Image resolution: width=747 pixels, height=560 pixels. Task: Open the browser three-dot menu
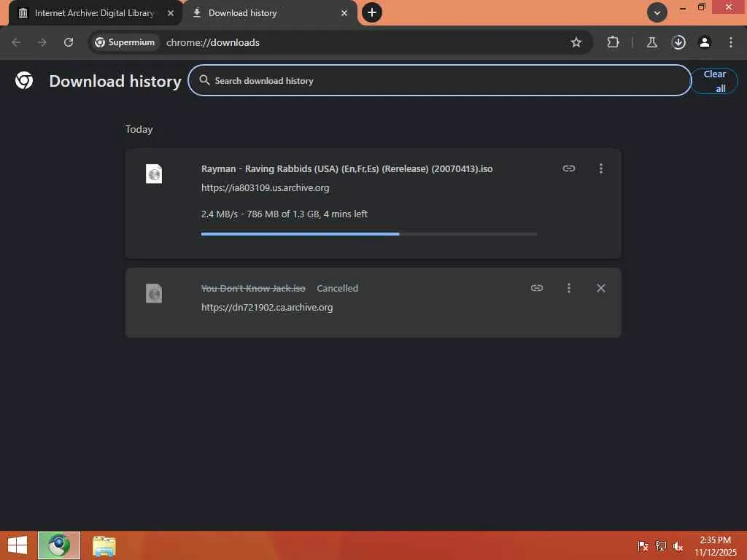(x=731, y=42)
